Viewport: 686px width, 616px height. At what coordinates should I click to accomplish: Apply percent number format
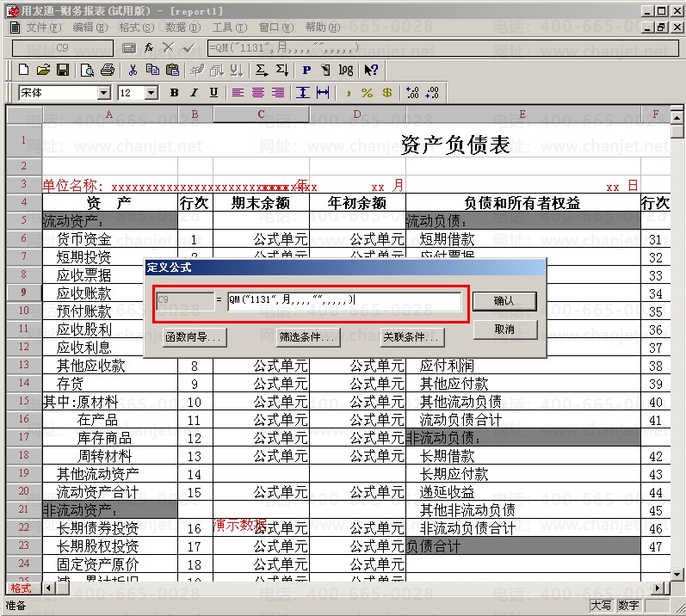point(367,93)
